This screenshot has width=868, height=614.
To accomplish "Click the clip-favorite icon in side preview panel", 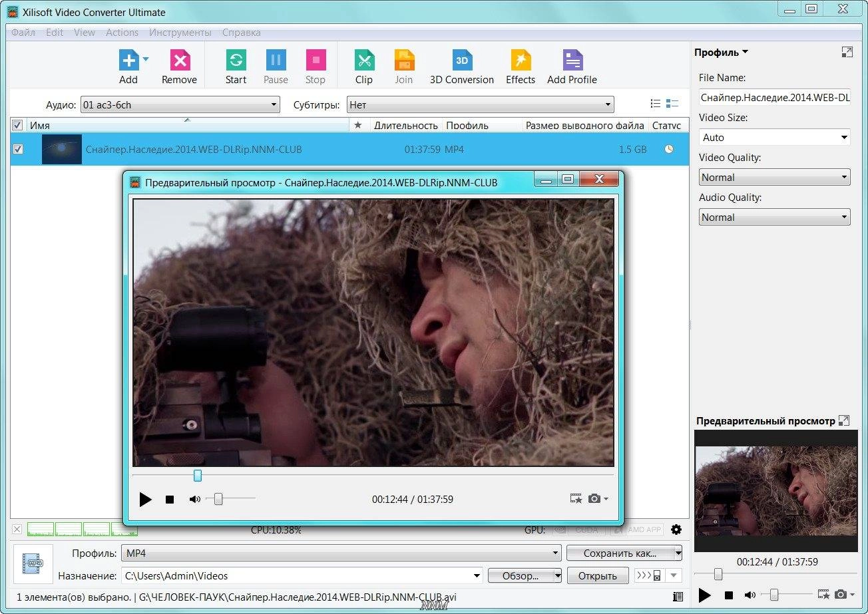I will (824, 594).
